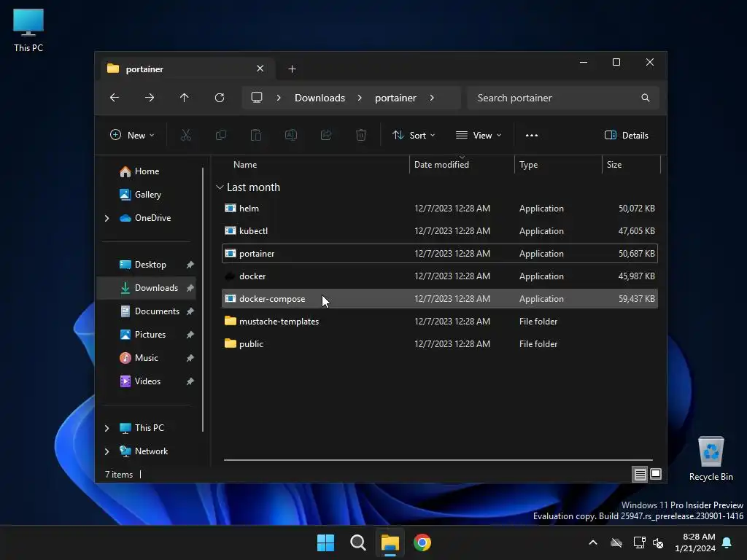This screenshot has height=560, width=747.
Task: Click the PC monitor icon in address bar
Action: 257,98
